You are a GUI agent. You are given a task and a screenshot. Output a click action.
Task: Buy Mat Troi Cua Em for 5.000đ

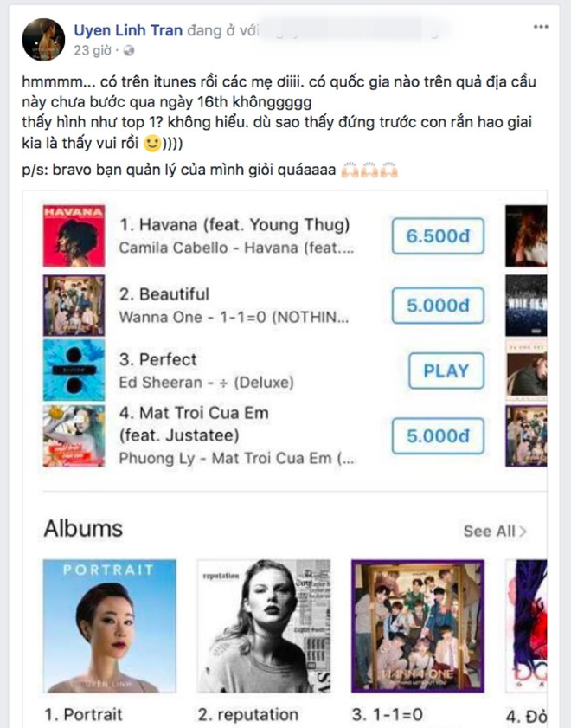438,435
